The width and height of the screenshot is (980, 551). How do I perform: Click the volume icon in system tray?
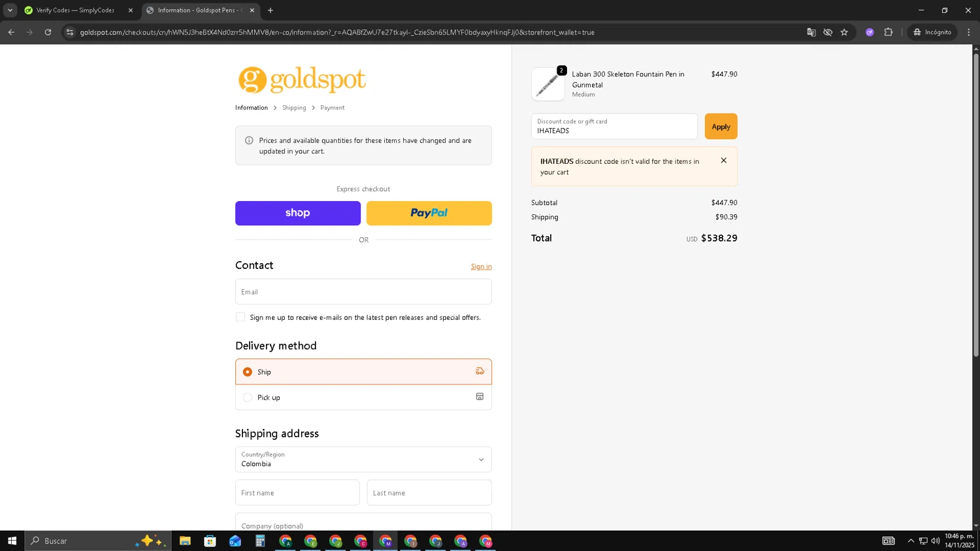[x=936, y=541]
